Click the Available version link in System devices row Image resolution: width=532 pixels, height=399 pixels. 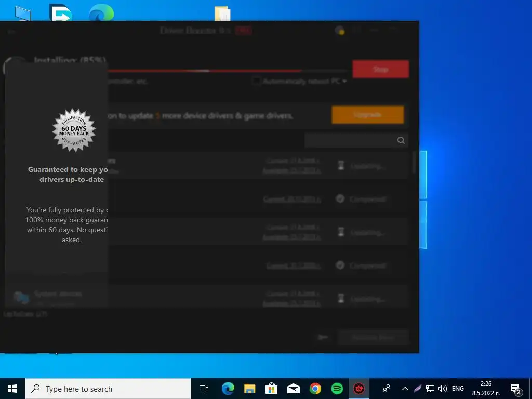(x=291, y=303)
